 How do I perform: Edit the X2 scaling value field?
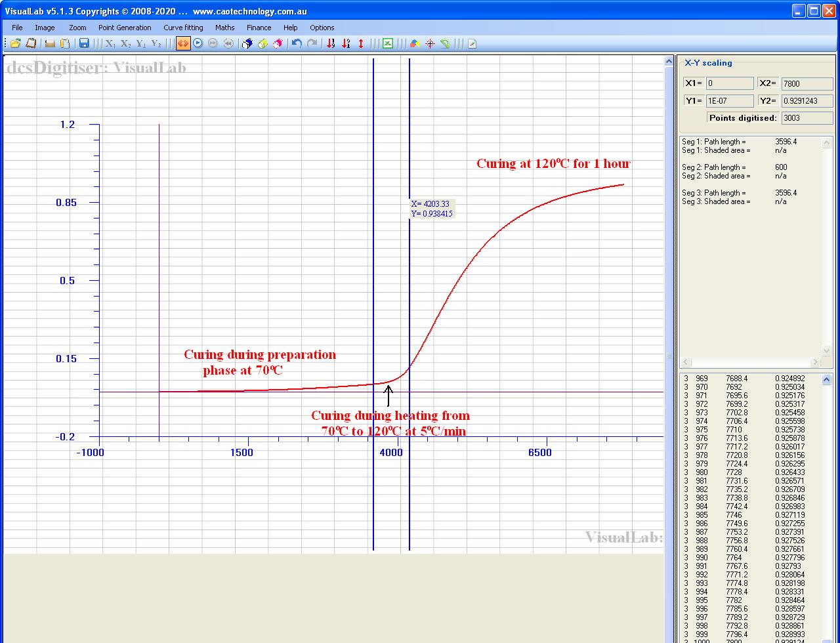807,83
